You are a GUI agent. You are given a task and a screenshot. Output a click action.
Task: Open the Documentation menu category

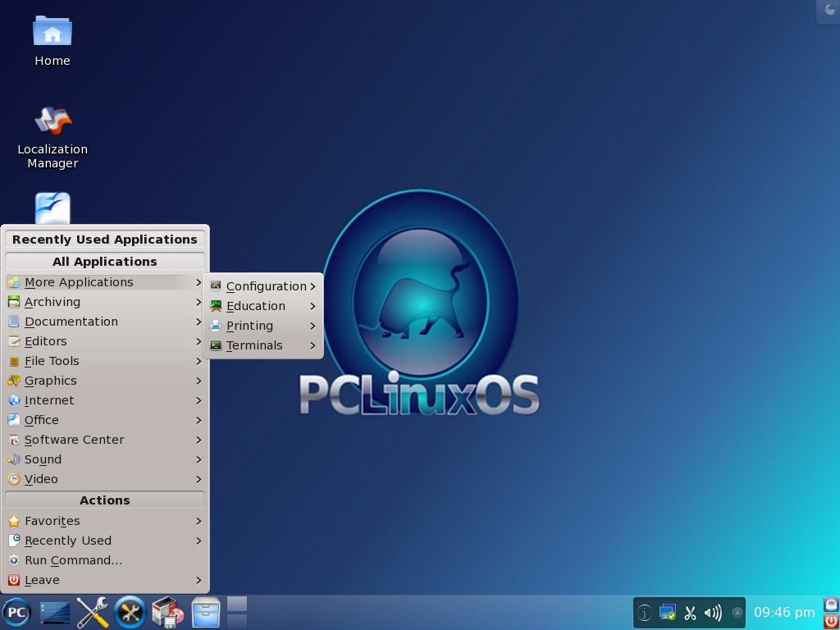coord(105,322)
